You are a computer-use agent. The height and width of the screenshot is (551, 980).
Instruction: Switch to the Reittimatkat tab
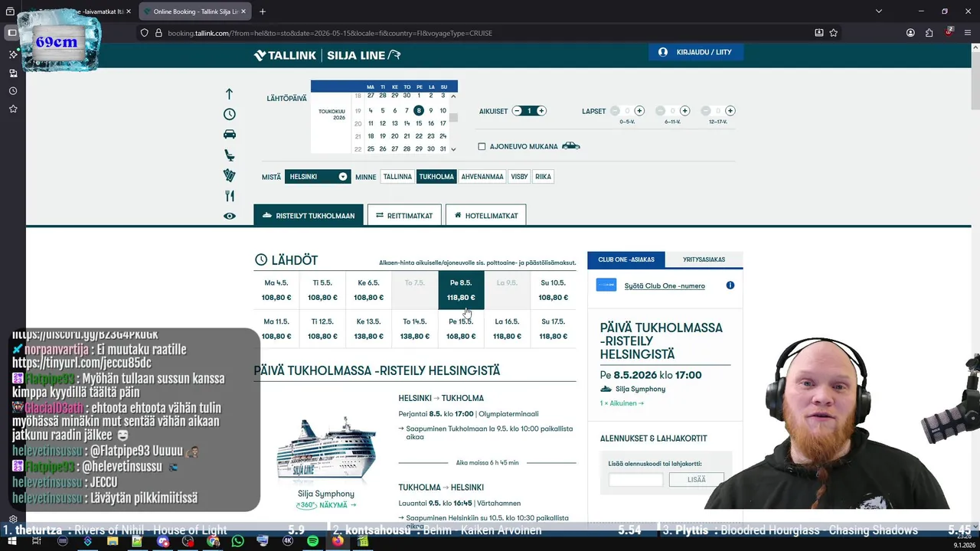point(404,215)
